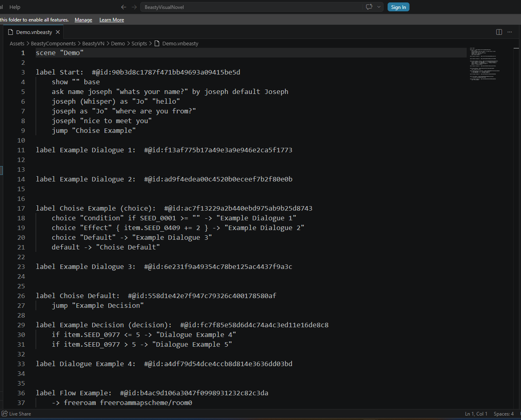This screenshot has height=420, width=521.
Task: Click 'default -> "Choise Default"' line
Action: [106, 247]
